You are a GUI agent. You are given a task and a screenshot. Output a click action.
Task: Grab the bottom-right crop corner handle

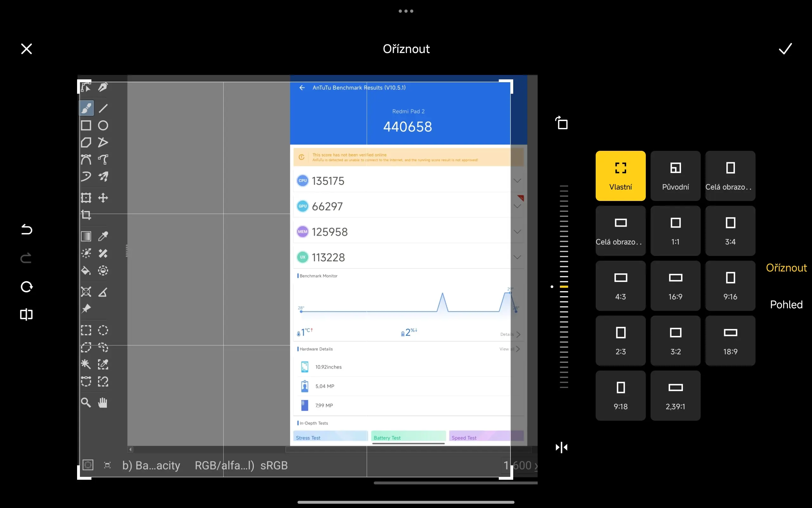click(x=506, y=473)
